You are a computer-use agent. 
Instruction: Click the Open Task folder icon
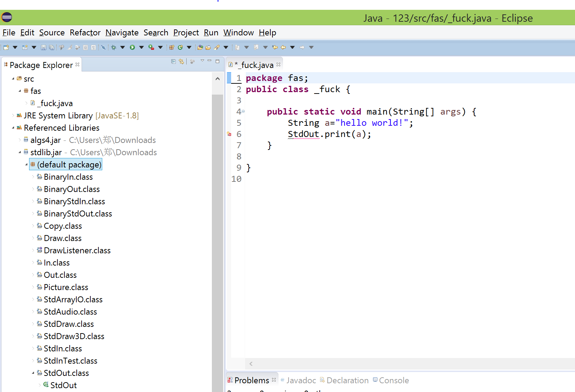point(208,47)
